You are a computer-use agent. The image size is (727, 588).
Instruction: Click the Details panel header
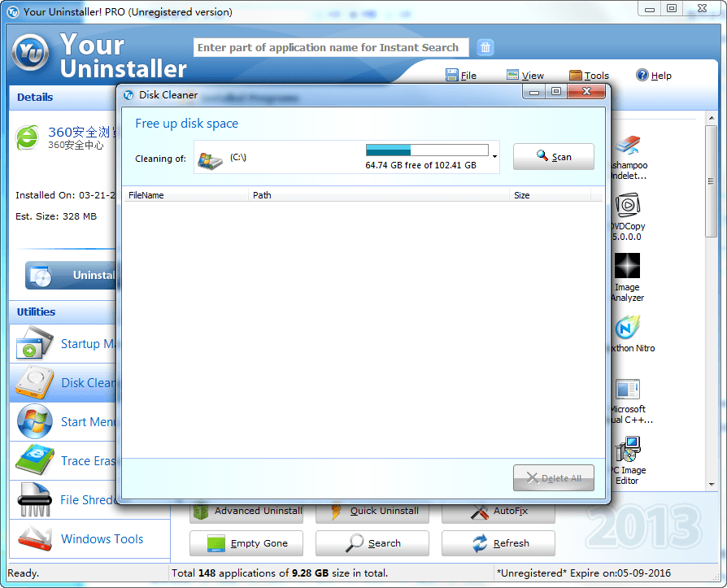[63, 98]
